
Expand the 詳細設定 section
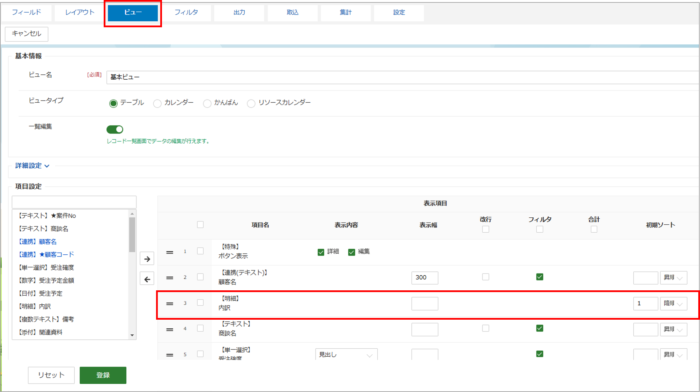(x=32, y=166)
